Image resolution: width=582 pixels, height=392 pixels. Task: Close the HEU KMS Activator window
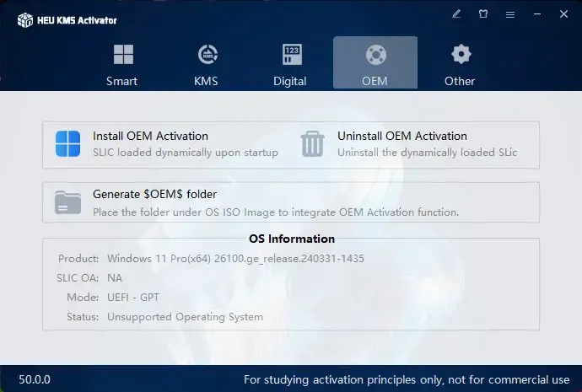(563, 14)
